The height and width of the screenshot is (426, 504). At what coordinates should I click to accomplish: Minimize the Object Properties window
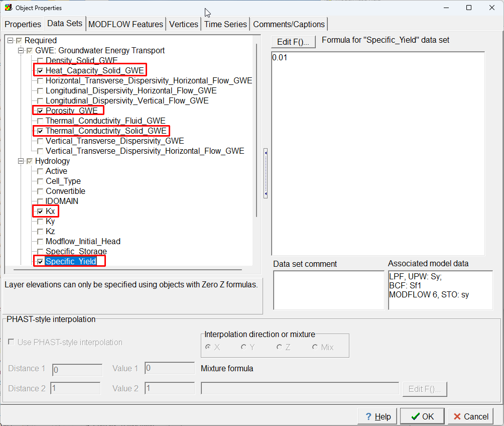tap(446, 8)
